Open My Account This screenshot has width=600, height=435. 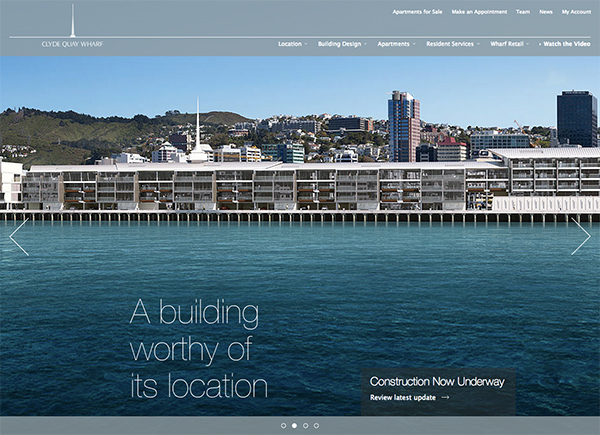[576, 11]
